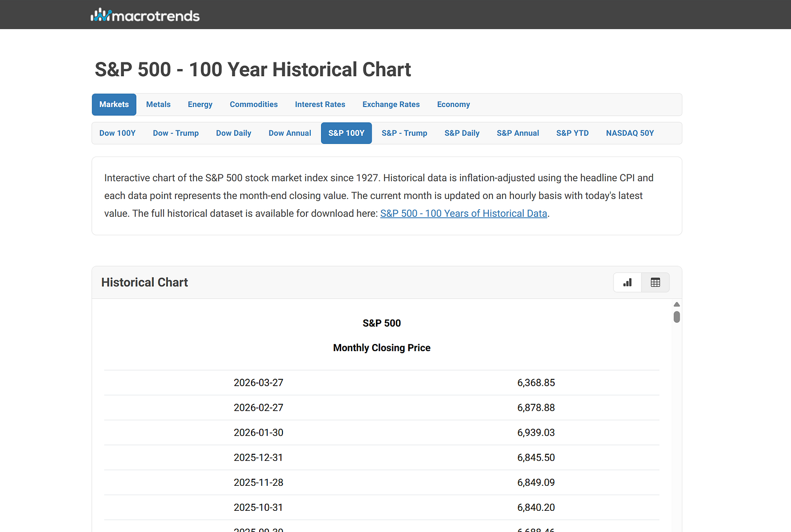Click the Historical Chart panel heading
This screenshot has height=532, width=791.
145,283
